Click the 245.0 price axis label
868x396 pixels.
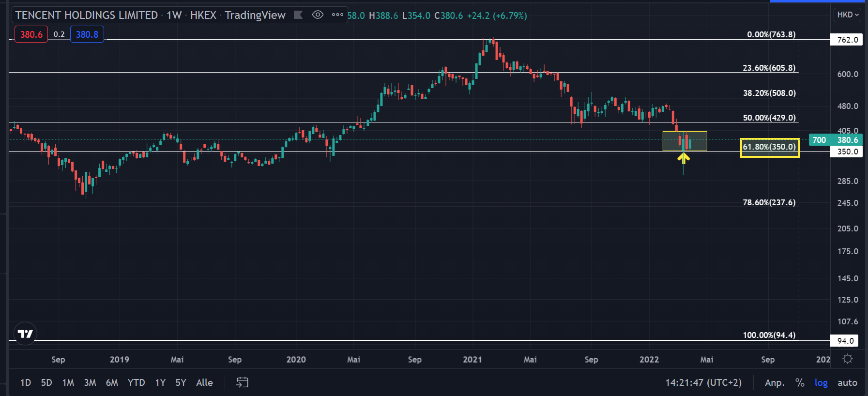point(848,203)
